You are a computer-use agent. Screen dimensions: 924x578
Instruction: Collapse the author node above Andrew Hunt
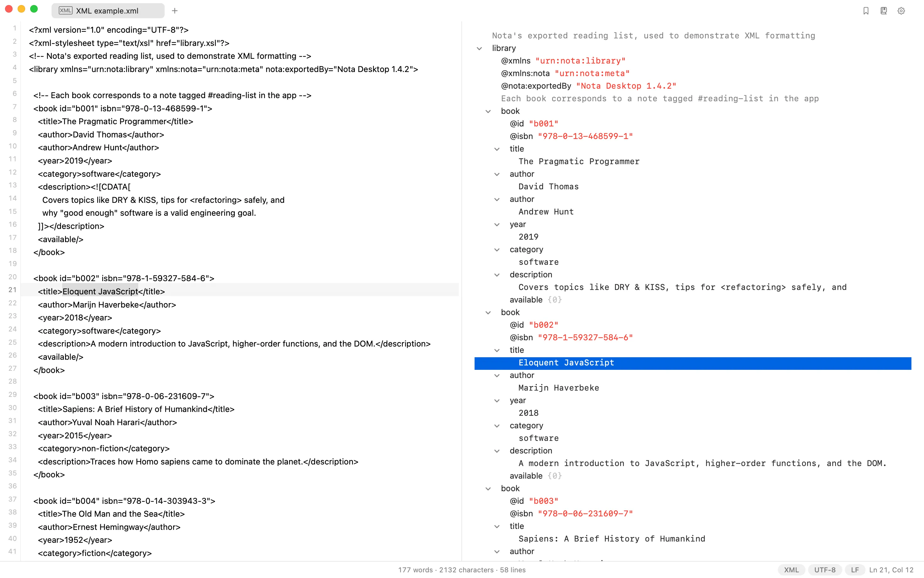(497, 200)
